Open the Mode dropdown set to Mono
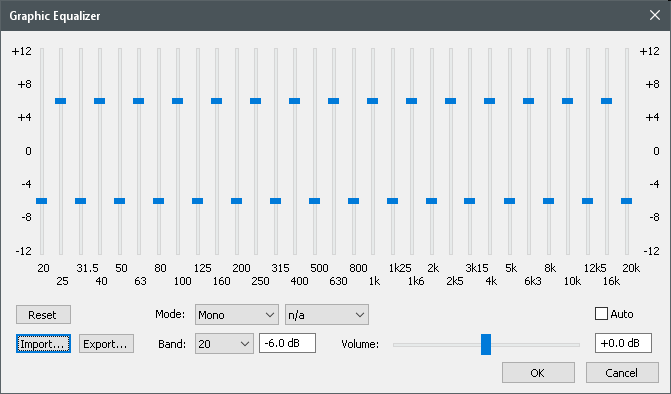The image size is (671, 394). (x=237, y=315)
